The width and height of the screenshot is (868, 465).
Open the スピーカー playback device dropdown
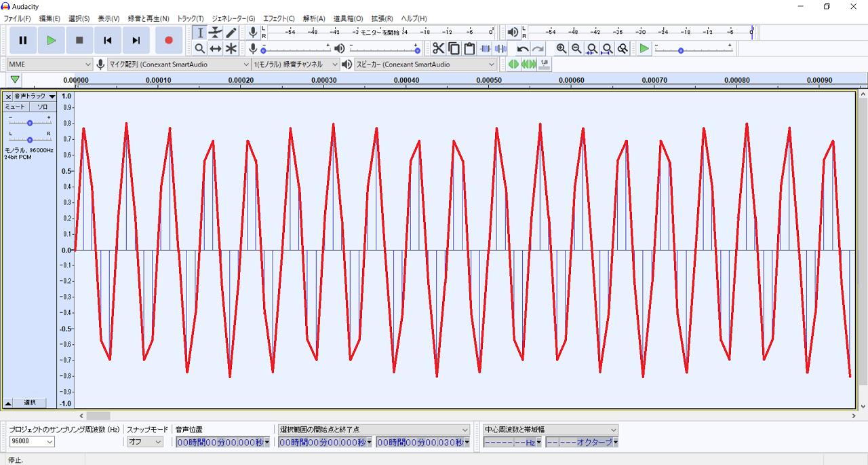click(425, 64)
